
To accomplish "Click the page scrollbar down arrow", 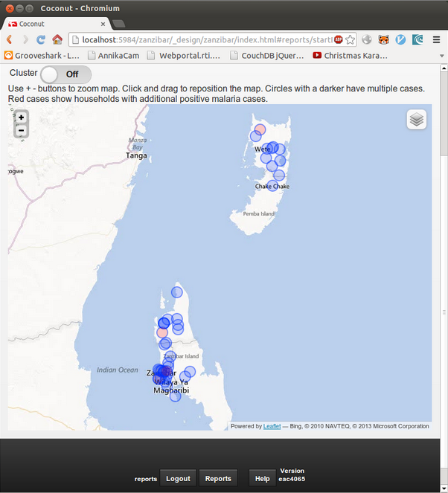I will tap(444, 489).
